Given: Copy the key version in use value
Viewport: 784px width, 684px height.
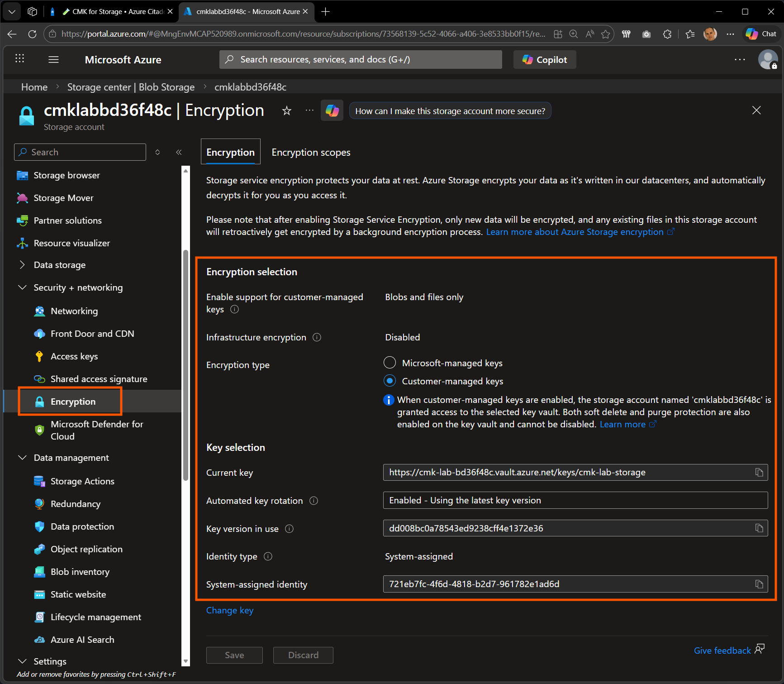Looking at the screenshot, I should [x=759, y=528].
